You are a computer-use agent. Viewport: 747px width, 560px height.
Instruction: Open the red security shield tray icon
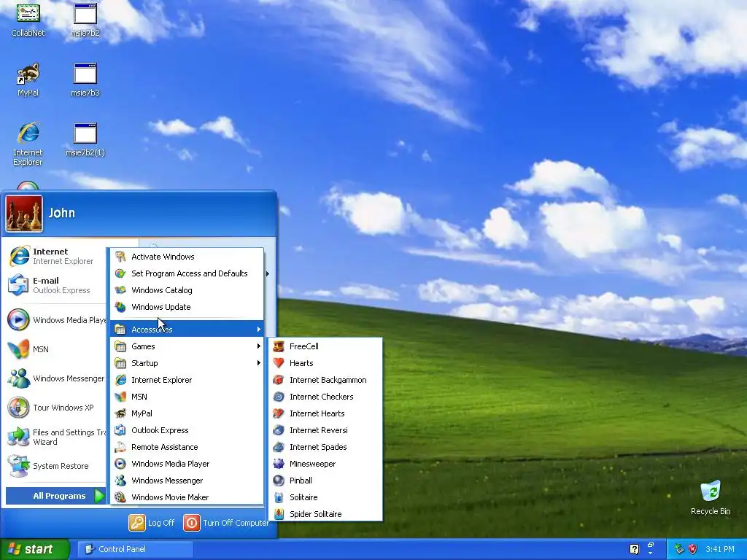pos(693,549)
